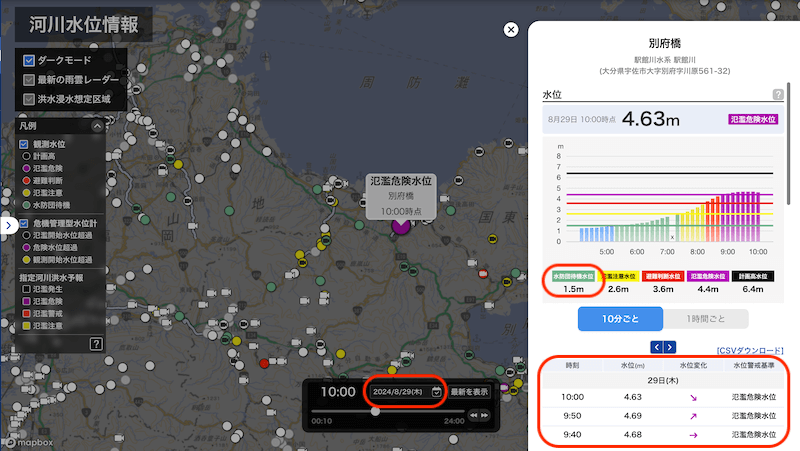This screenshot has width=800, height=451.
Task: Open the legend help question mark
Action: click(x=96, y=343)
